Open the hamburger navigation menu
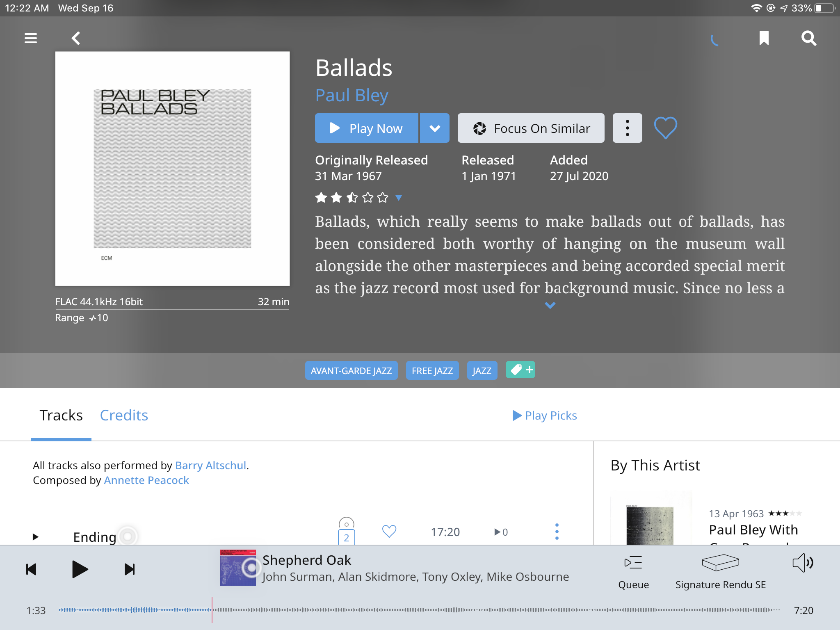840x630 pixels. point(31,38)
